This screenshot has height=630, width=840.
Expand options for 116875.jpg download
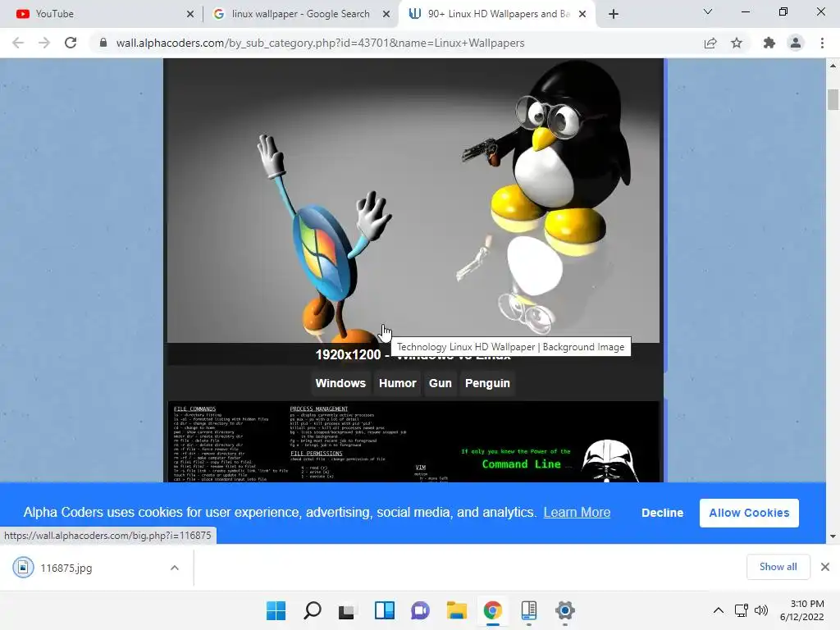coord(175,568)
